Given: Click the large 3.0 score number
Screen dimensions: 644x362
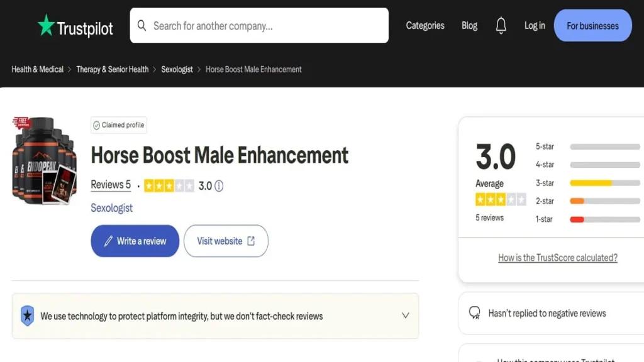Looking at the screenshot, I should [496, 156].
